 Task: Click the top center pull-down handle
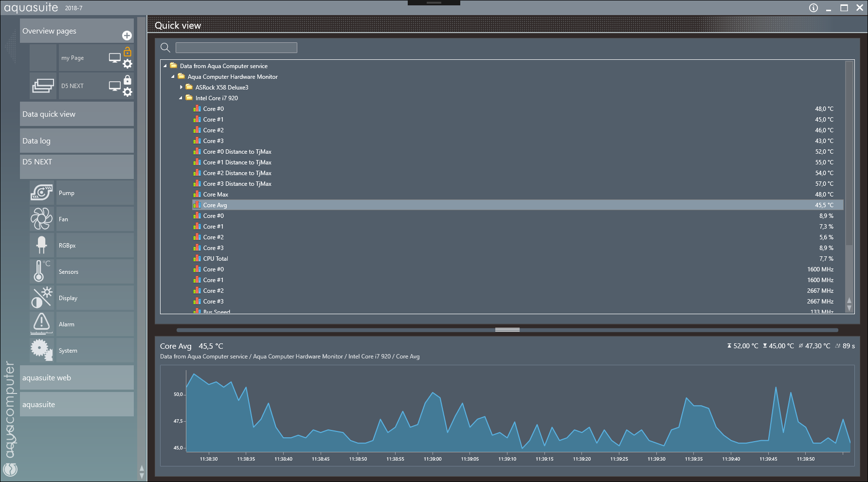[434, 3]
